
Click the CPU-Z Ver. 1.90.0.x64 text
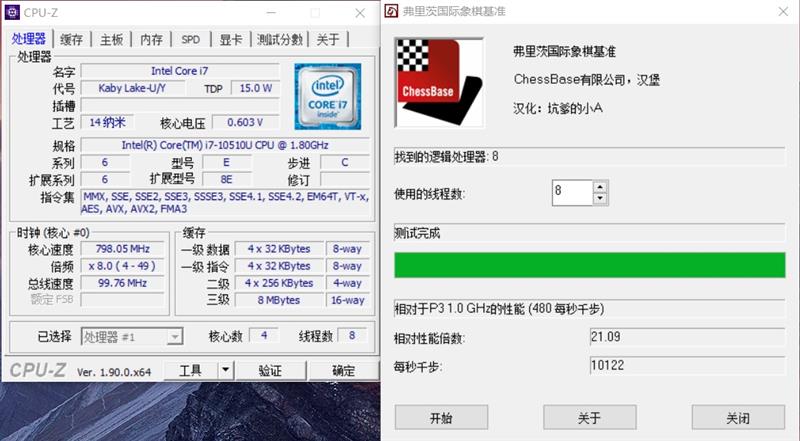(114, 372)
